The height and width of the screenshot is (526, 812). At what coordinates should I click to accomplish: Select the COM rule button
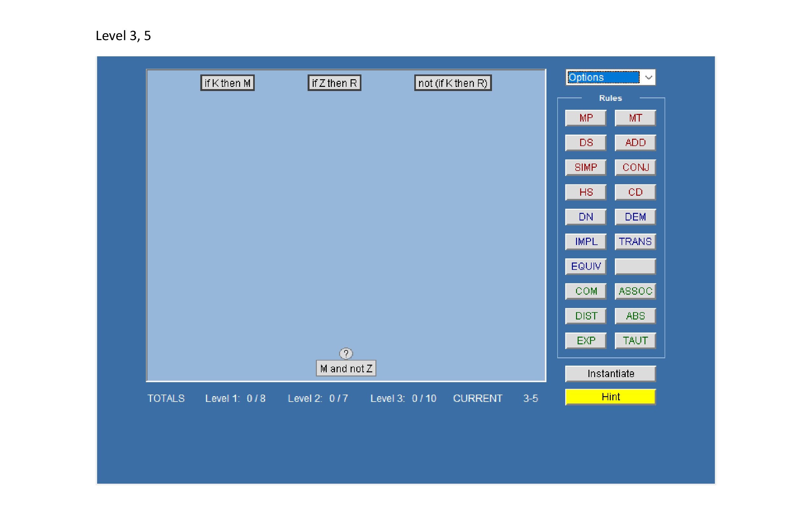point(586,291)
